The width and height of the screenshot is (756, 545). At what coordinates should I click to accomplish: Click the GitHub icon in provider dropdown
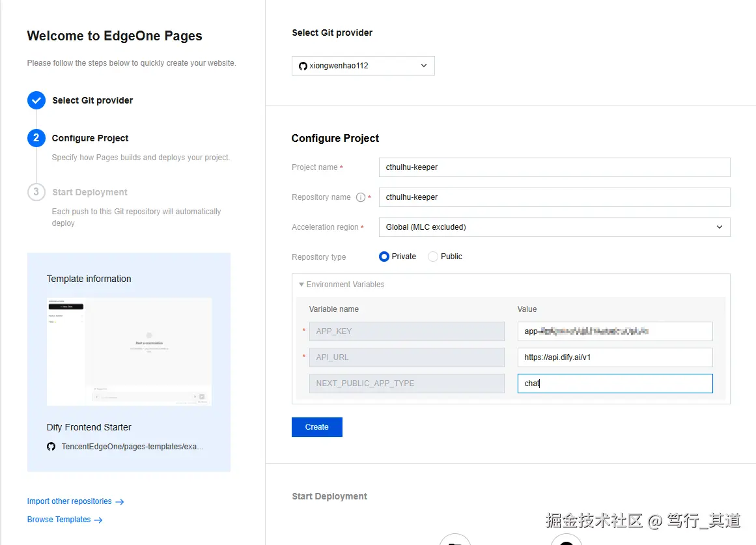303,66
